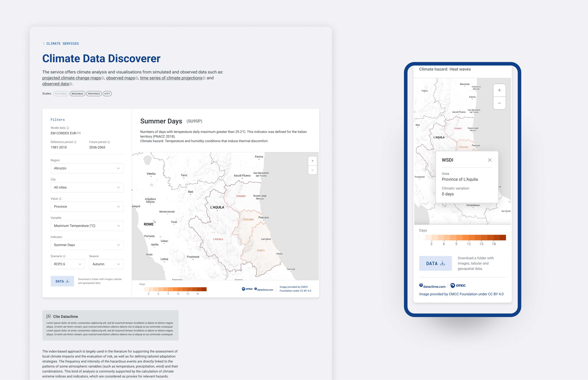Zoom in on the tablet Heat waves map
Viewport: 588px width, 380px height.
tap(499, 90)
